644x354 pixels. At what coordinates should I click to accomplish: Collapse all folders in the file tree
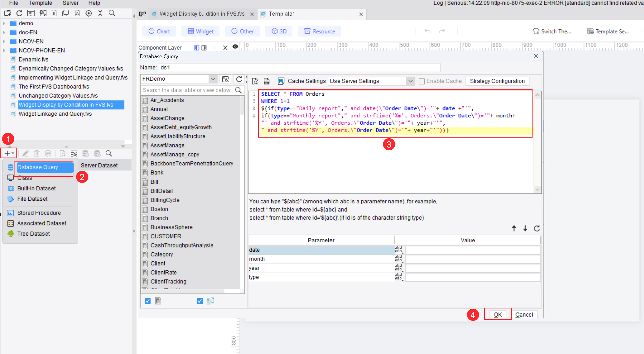(100, 13)
